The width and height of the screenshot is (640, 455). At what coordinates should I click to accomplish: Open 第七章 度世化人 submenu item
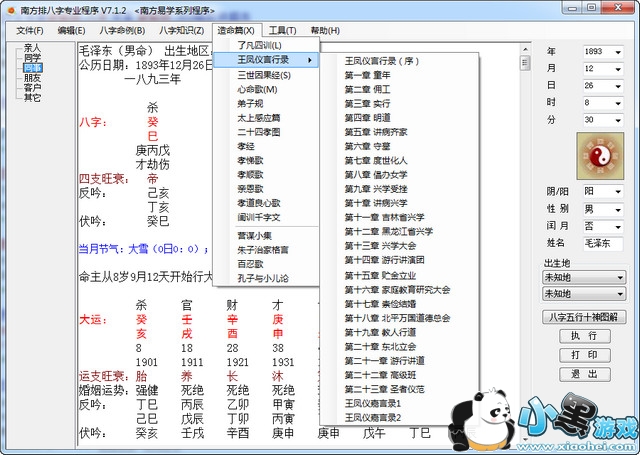pyautogui.click(x=399, y=160)
